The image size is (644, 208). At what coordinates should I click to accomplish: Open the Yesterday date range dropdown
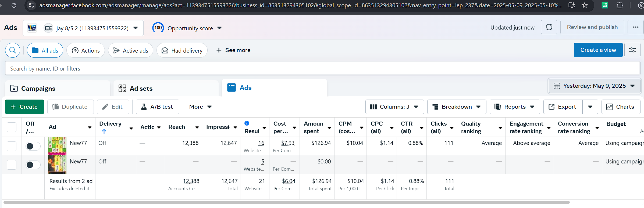coord(594,86)
